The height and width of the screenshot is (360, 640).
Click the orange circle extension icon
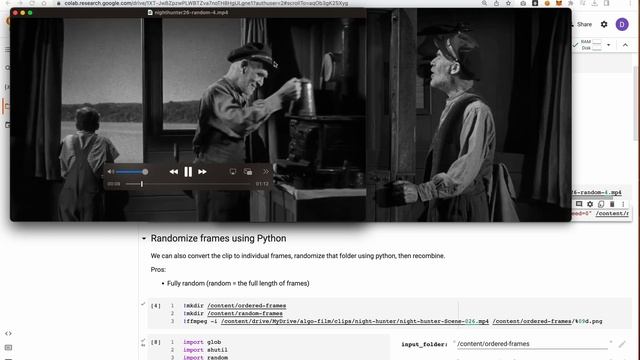547,3
